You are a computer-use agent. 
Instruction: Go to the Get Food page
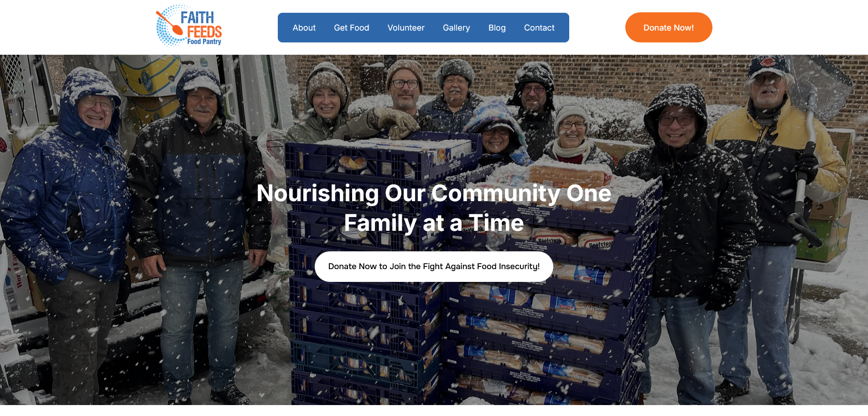[x=351, y=28]
